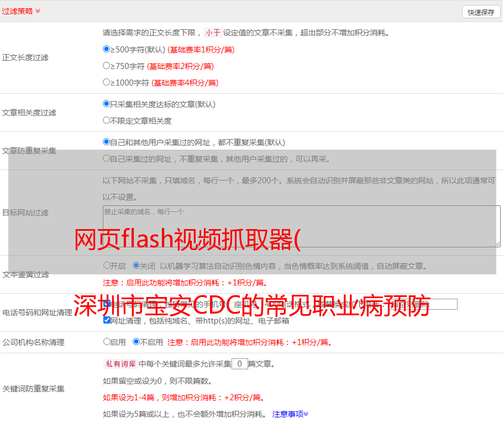The width and height of the screenshot is (504, 424).
Task: Click the 基础费率4积分/篇 red text
Action: pyautogui.click(x=185, y=83)
